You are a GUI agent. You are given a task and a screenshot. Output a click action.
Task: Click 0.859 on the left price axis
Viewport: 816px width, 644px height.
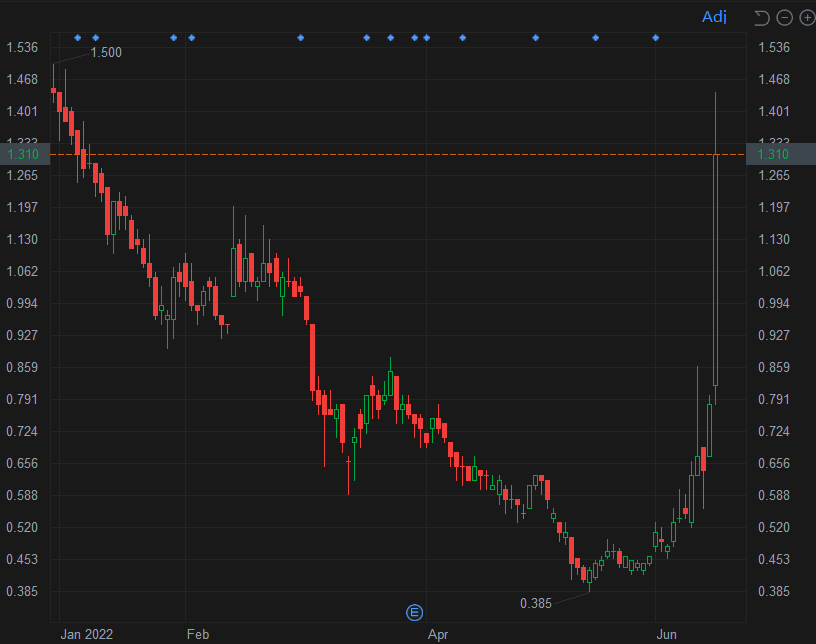pos(22,367)
